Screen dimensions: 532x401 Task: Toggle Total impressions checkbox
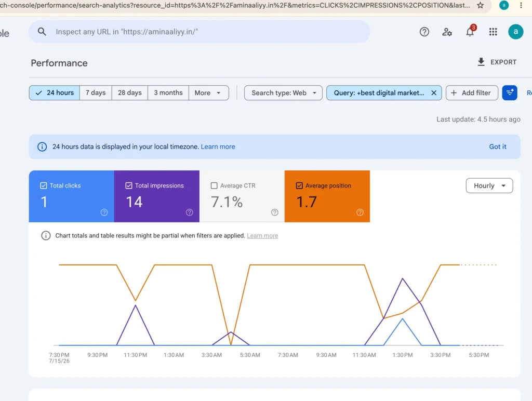click(129, 185)
